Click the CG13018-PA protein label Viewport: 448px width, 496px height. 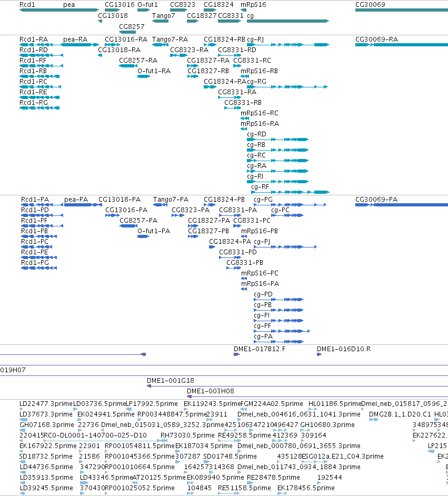tap(120, 199)
